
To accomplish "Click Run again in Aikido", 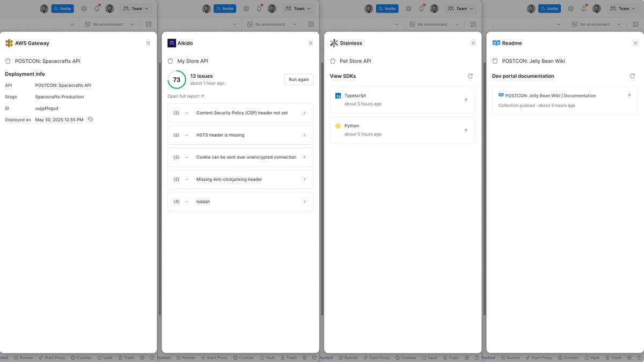I will (299, 79).
